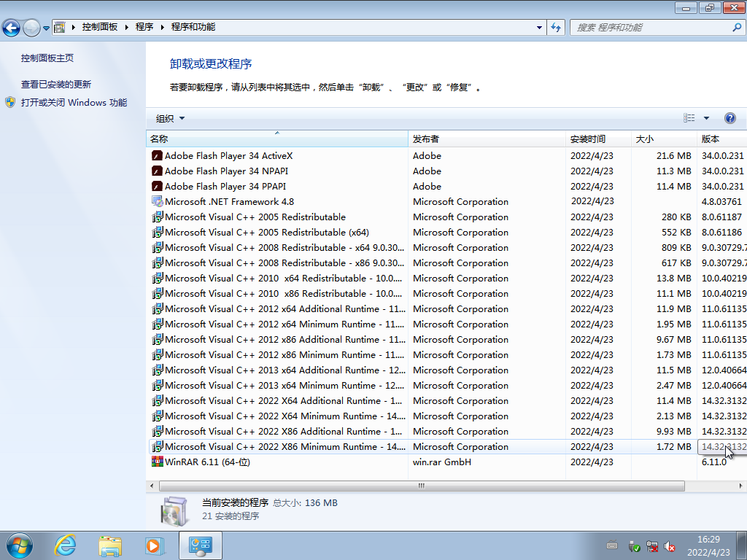The height and width of the screenshot is (560, 747).
Task: Select Visual C++ 2008 Redistributable x64 row name
Action: [x=285, y=248]
